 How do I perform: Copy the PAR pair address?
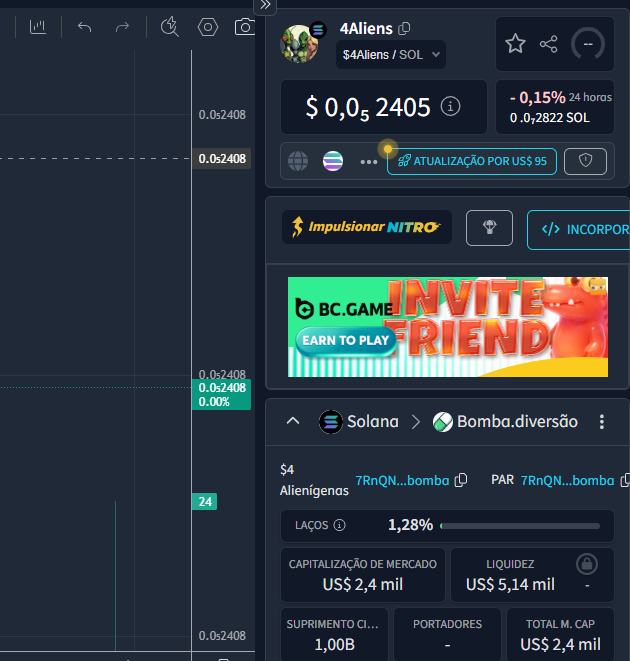[625, 480]
